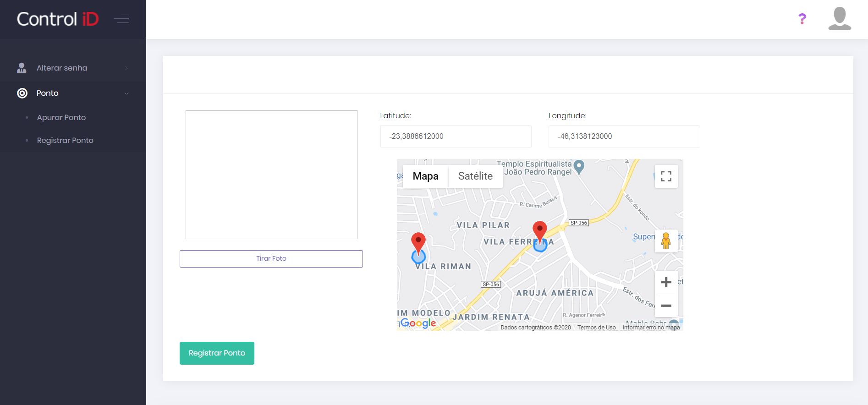
Task: Click the lower SP-056 road shield
Action: pos(491,284)
